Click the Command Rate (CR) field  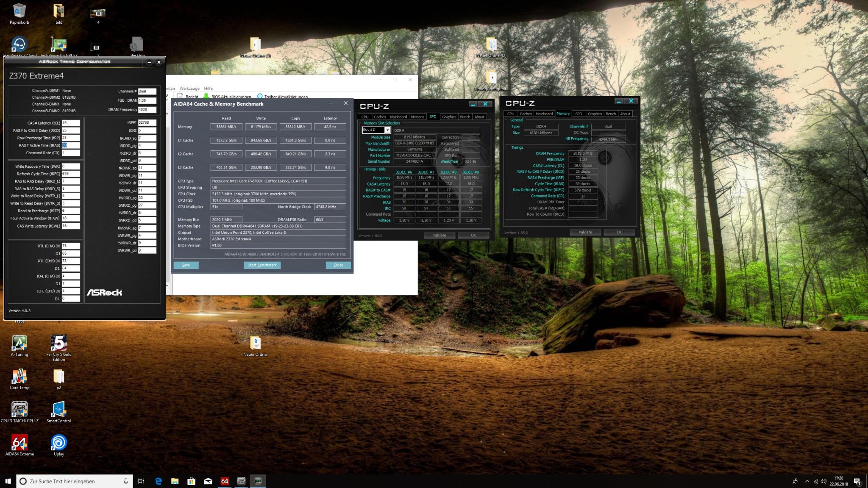pos(71,153)
